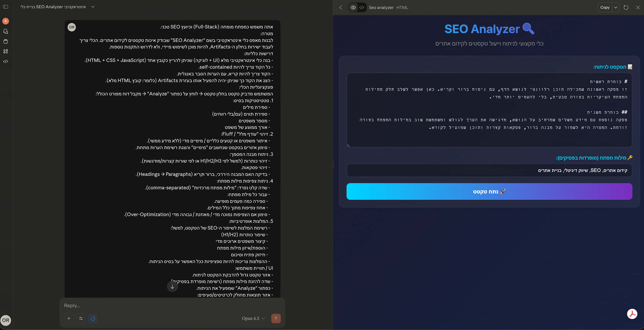Open search and tools settings menu

point(81,318)
